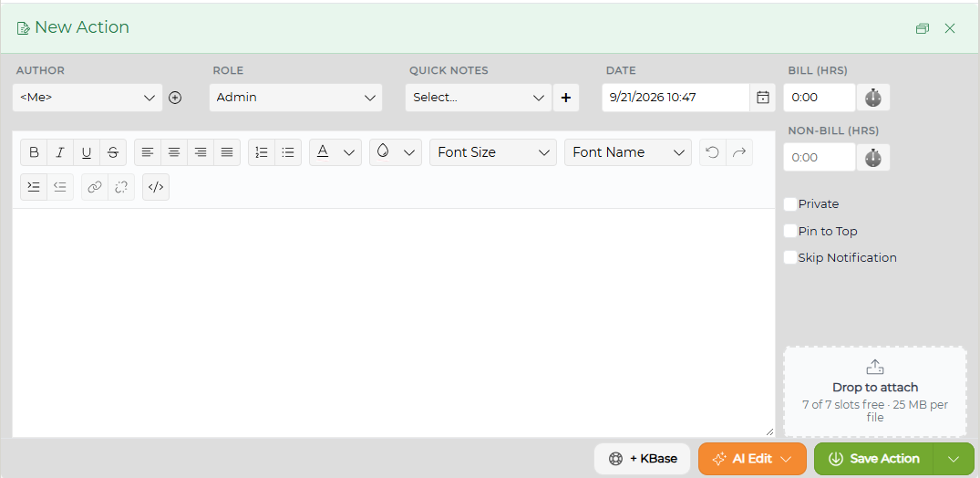Start the billable hours stopwatch timer
980x478 pixels.
[x=873, y=98]
